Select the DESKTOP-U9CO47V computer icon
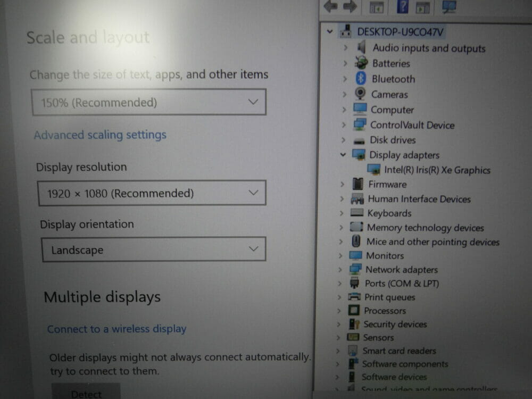The width and height of the screenshot is (532, 399). (346, 31)
